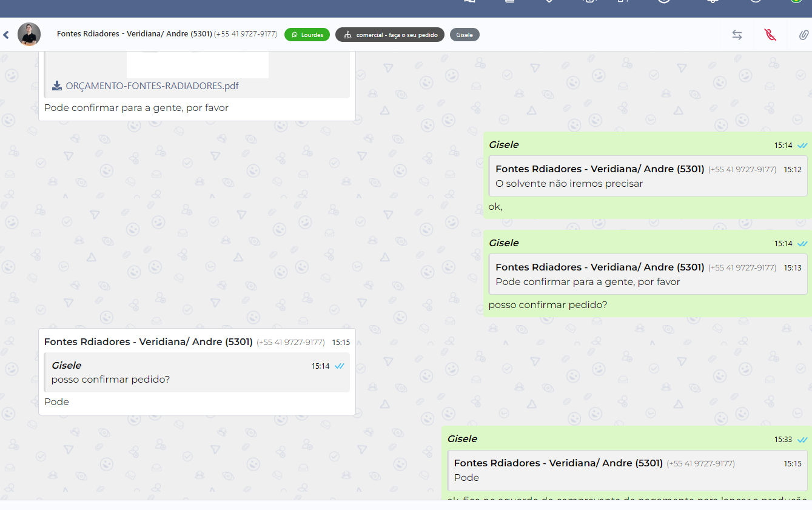The width and height of the screenshot is (812, 510).
Task: Click read-receipt checkmarks on 15:33 message
Action: click(802, 440)
